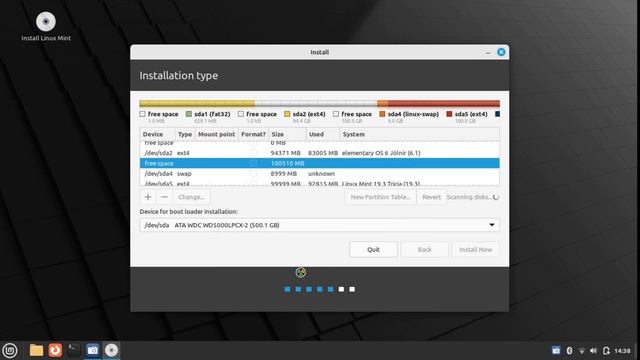The image size is (640, 360).
Task: Sort by the Size column header
Action: pos(287,134)
